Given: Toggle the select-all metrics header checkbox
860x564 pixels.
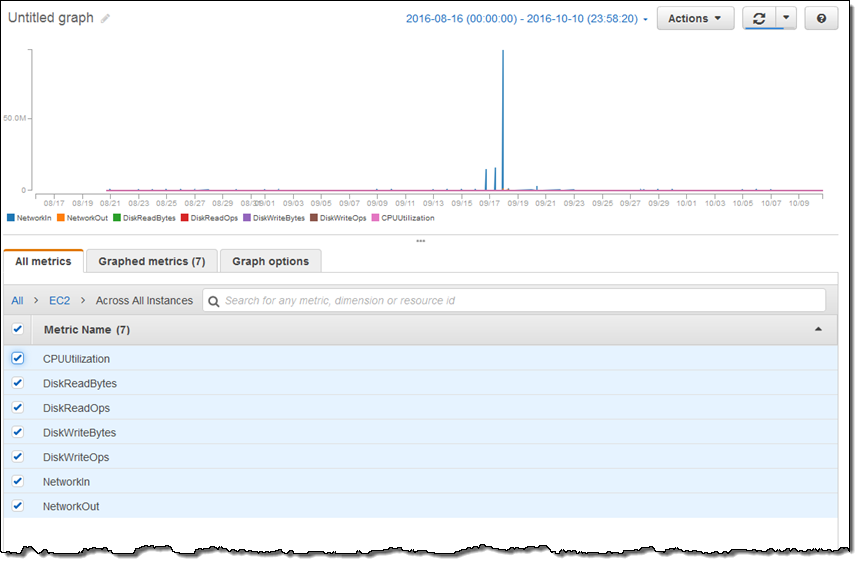Looking at the screenshot, I should [x=18, y=329].
